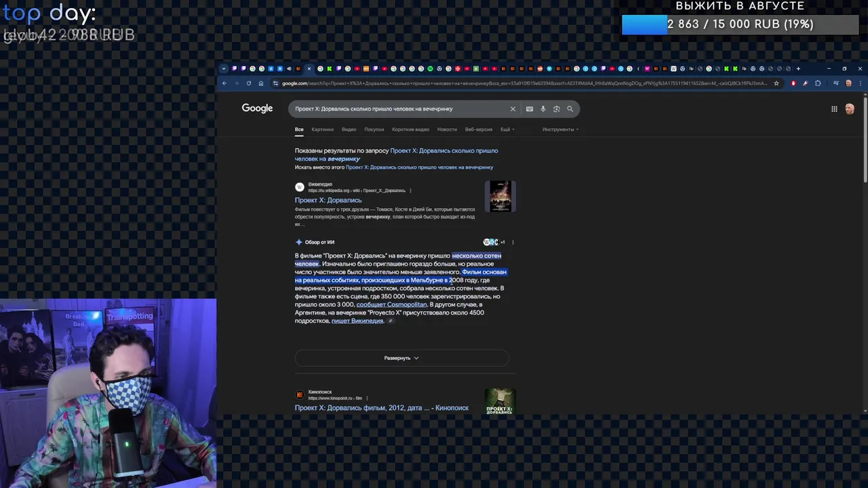Go back using the browser back arrow
The image size is (868, 488).
224,83
